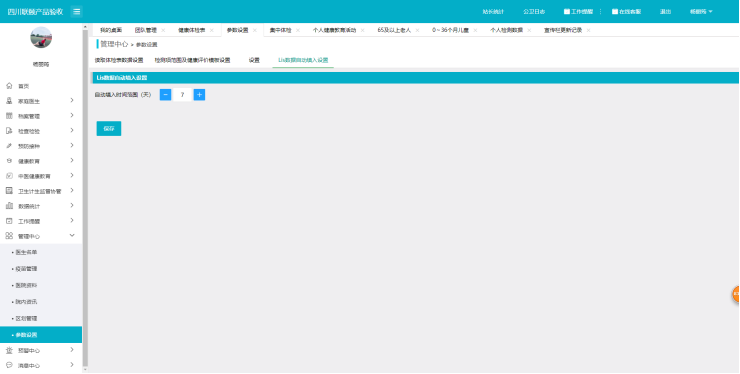Image resolution: width=740 pixels, height=374 pixels.
Task: Expand the 预防接种 menu chevron
Action: [72, 145]
